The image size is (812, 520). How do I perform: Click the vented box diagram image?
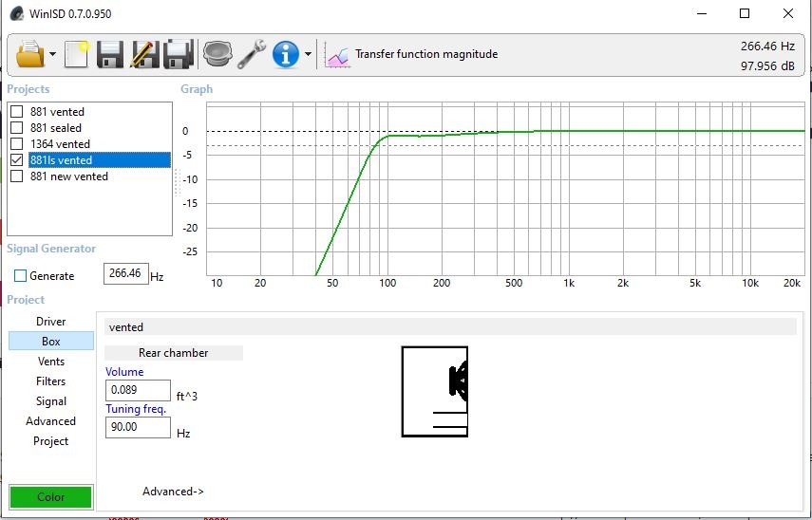click(435, 392)
